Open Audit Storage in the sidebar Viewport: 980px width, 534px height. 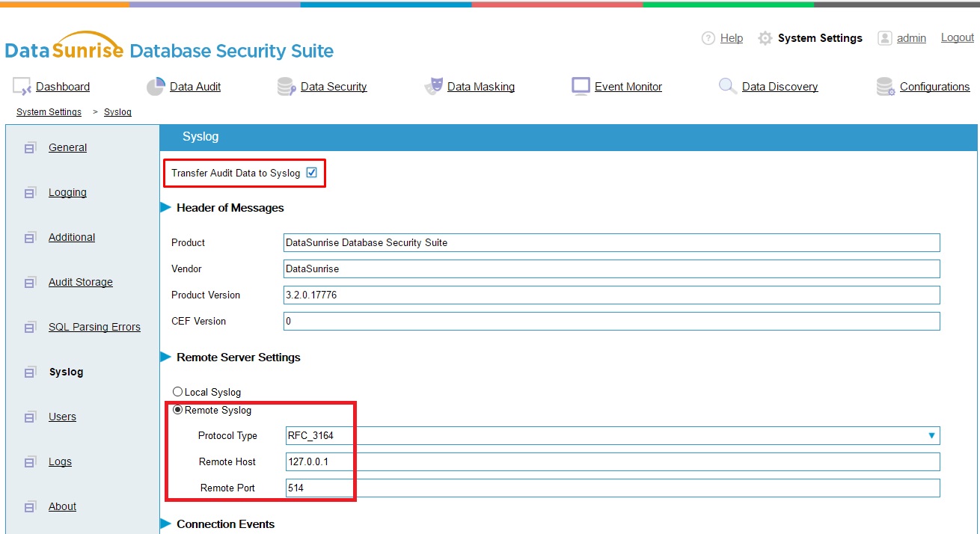[x=80, y=282]
